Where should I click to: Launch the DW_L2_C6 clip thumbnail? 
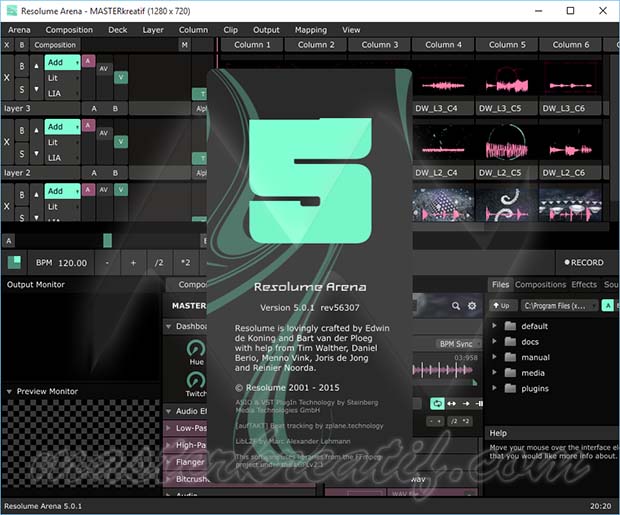571,142
